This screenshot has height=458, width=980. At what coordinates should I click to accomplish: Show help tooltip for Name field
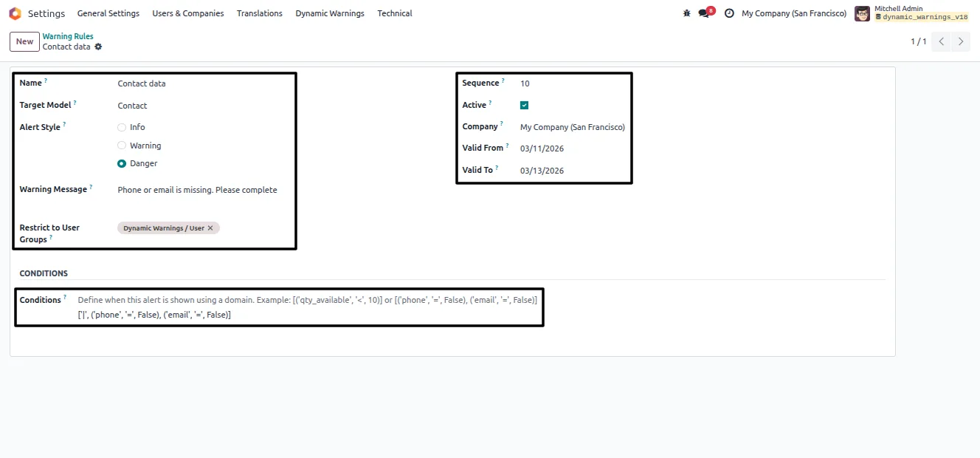(46, 81)
